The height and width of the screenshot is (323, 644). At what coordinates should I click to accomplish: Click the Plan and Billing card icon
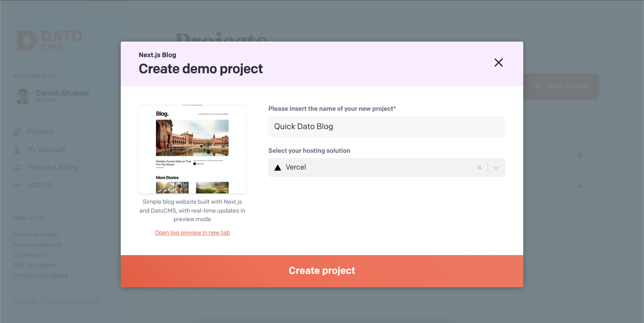click(x=17, y=168)
